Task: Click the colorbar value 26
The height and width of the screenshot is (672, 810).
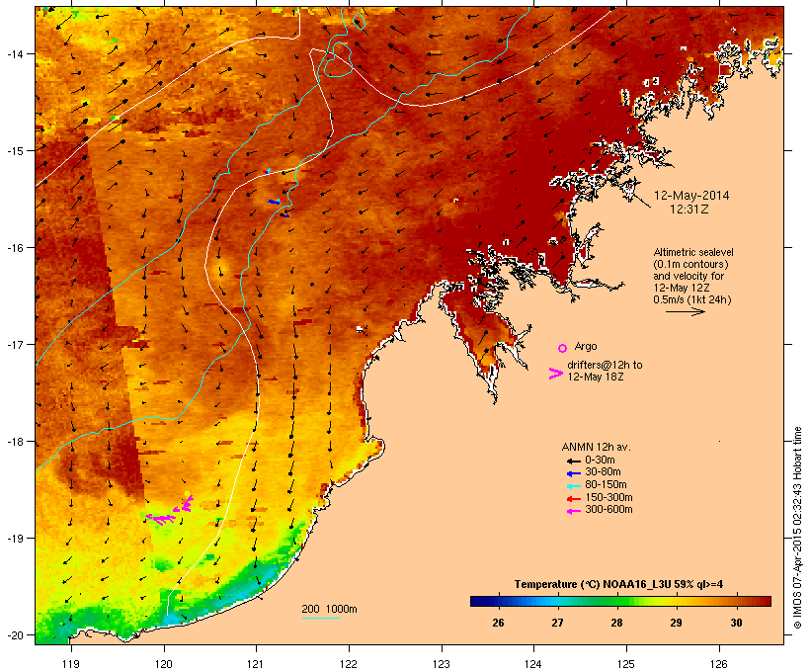Action: pos(498,623)
